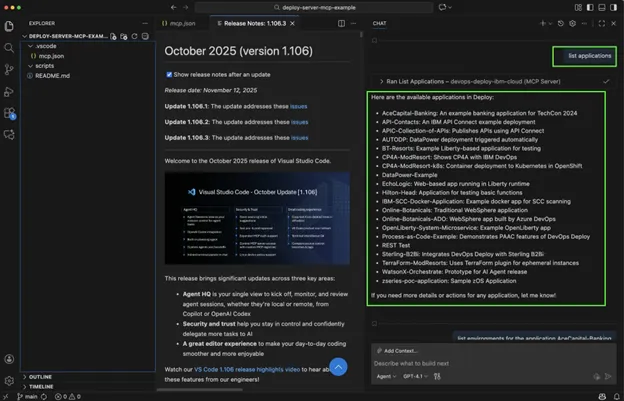The image size is (624, 401).
Task: Click the release notes horizontal scrollbar
Action: pyautogui.click(x=200, y=390)
